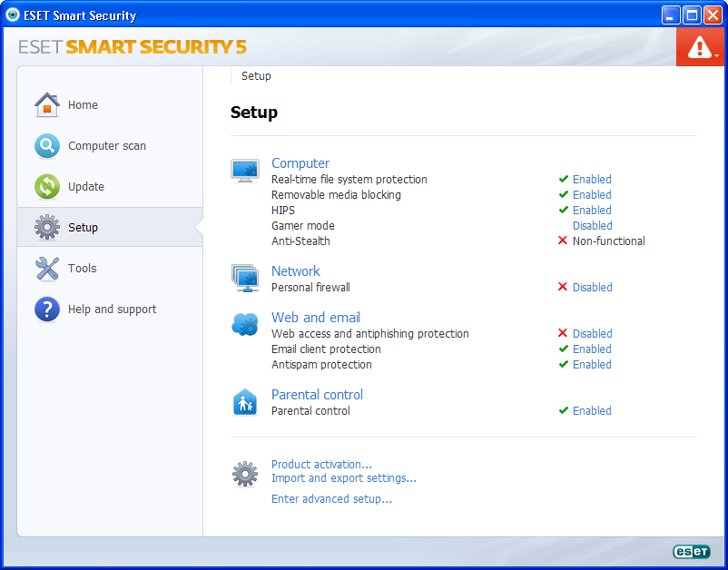Screen dimensions: 728x570
Task: Click green check beside Antispam protection
Action: coord(563,364)
